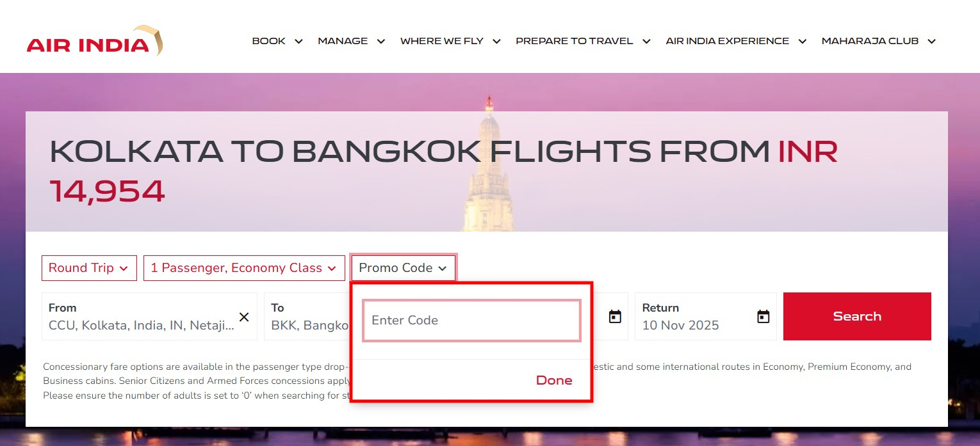Open the AIR INDIA EXPERIENCE menu label
The width and height of the screenshot is (980, 446).
click(727, 41)
